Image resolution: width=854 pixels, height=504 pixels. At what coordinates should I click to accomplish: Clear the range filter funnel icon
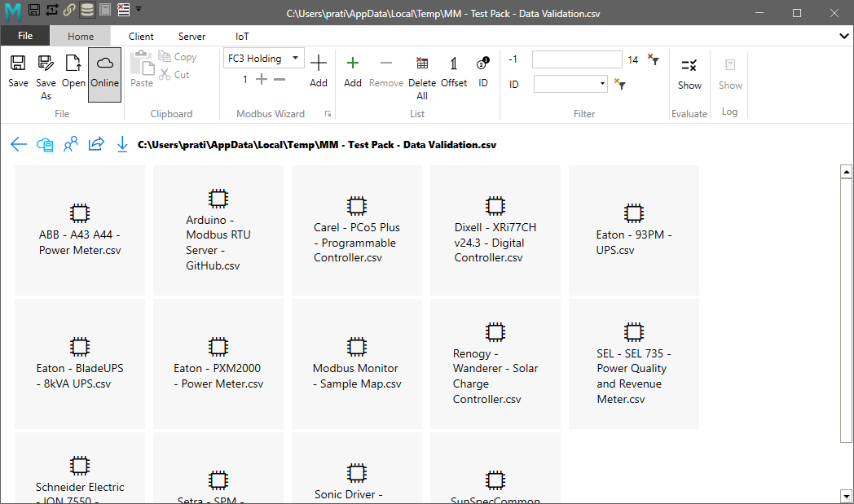tap(654, 59)
